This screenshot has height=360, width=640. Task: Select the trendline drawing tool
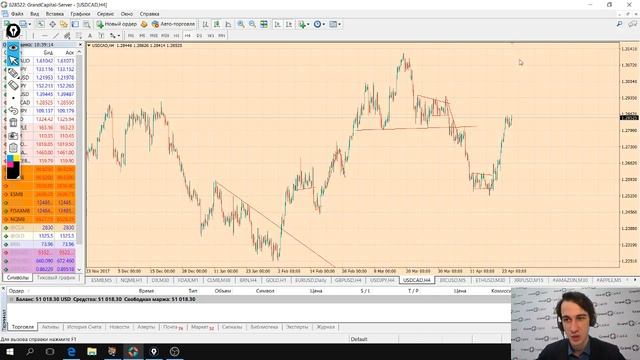click(56, 36)
